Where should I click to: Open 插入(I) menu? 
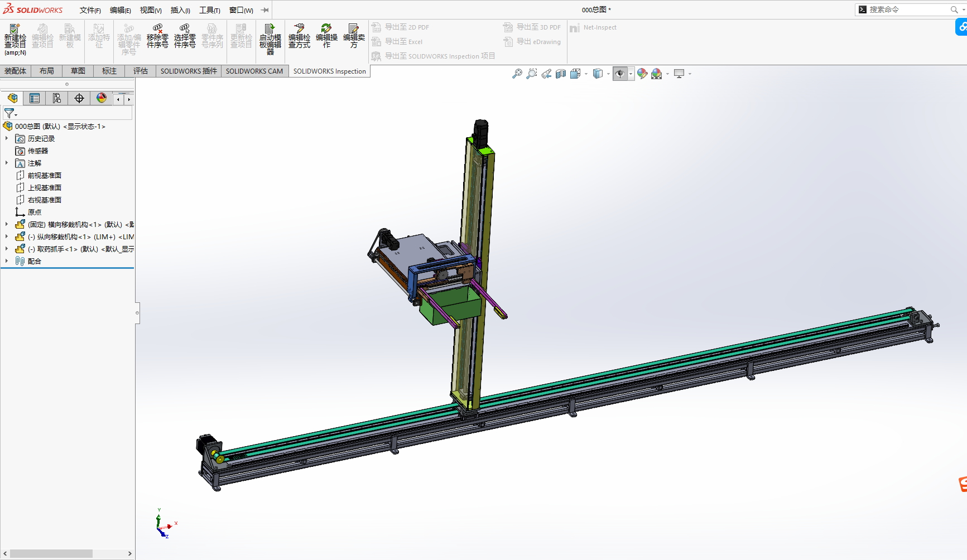[x=180, y=10]
